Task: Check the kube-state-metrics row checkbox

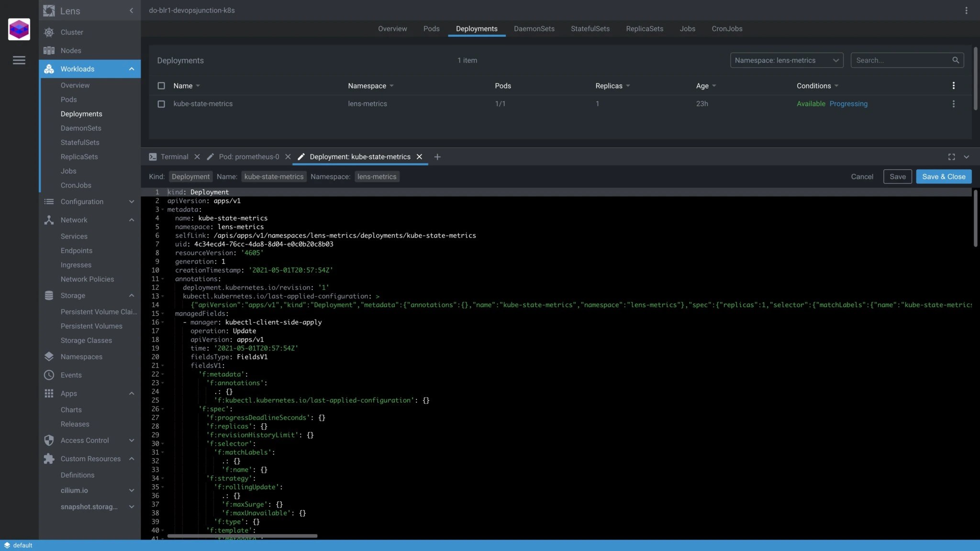Action: [161, 104]
